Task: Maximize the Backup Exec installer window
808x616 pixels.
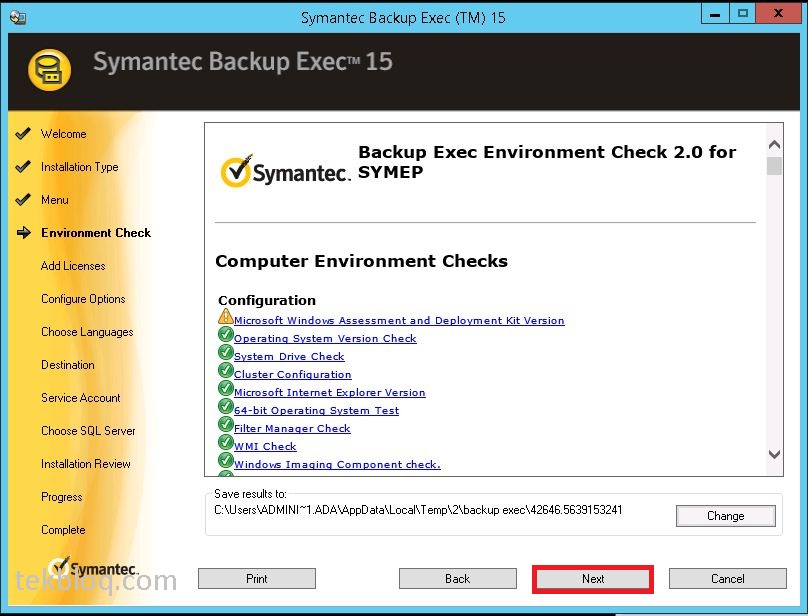Action: pyautogui.click(x=743, y=14)
